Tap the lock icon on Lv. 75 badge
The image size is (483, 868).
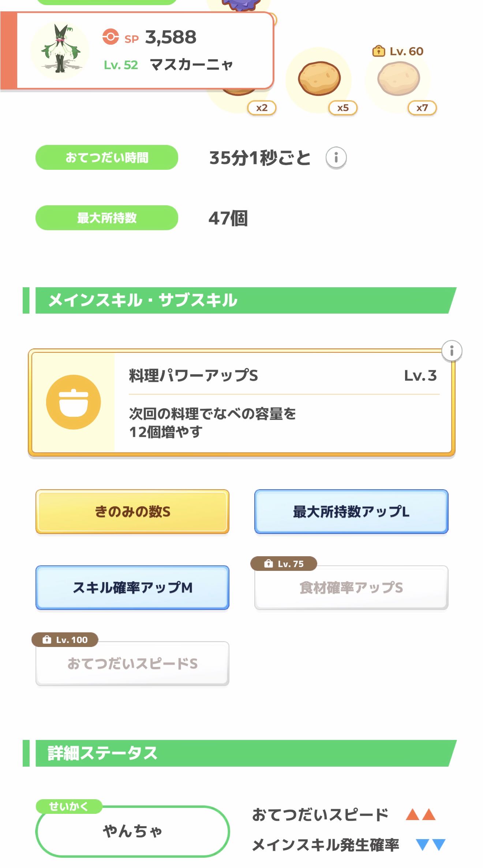click(x=269, y=564)
